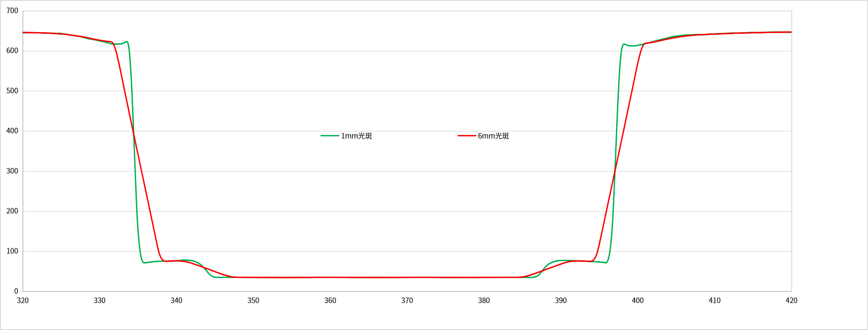
Task: Click the 0 label at the axis origin
Action: coord(16,291)
